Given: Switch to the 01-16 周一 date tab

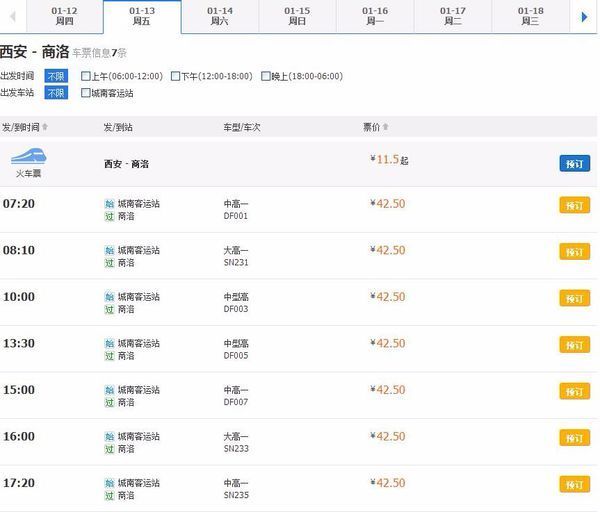Looking at the screenshot, I should click(x=375, y=16).
